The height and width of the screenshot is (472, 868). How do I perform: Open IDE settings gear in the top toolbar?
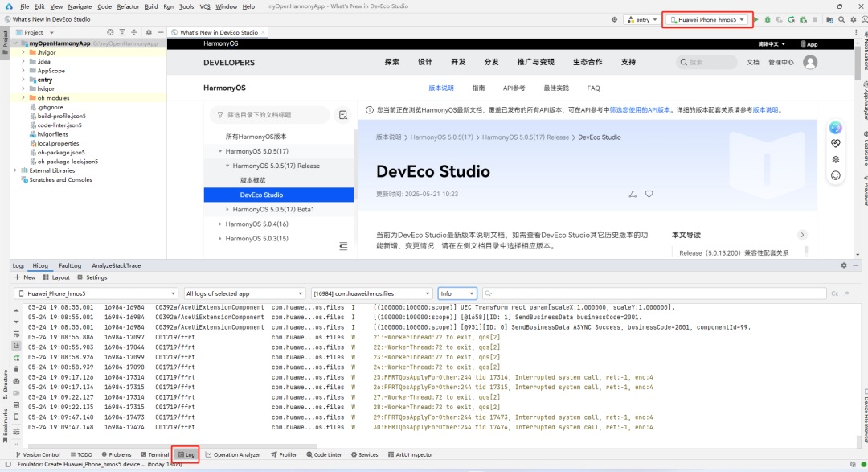[853, 20]
